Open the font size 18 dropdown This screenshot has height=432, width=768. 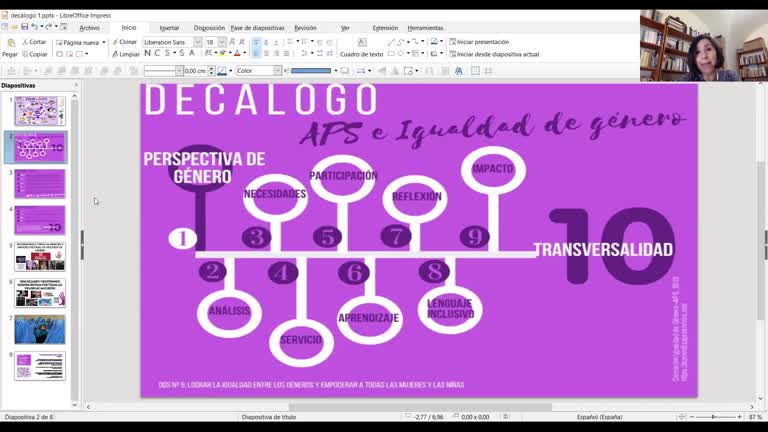tap(222, 42)
